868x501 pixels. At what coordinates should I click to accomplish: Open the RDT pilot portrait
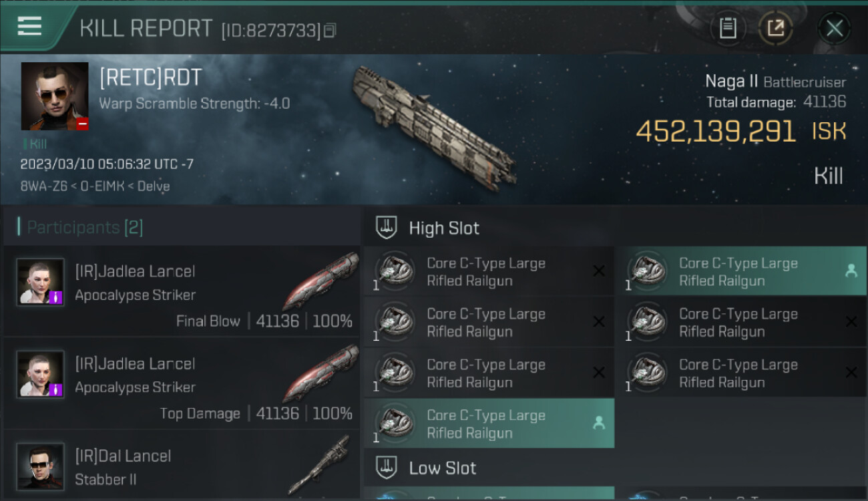[55, 96]
